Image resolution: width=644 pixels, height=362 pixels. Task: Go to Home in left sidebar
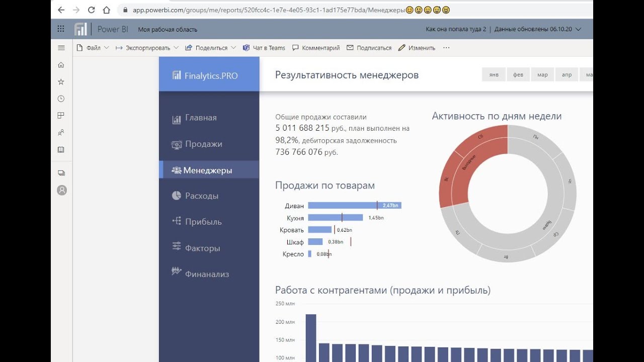click(61, 65)
